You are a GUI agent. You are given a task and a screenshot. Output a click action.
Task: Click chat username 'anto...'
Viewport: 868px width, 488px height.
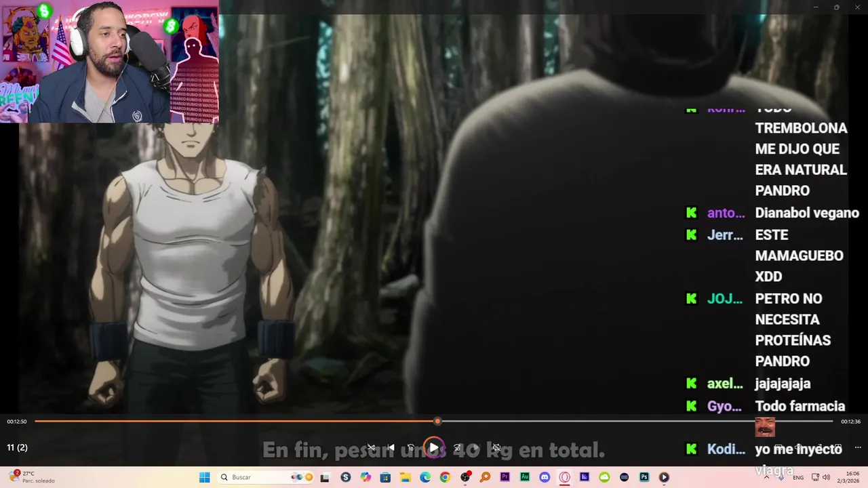(x=726, y=213)
